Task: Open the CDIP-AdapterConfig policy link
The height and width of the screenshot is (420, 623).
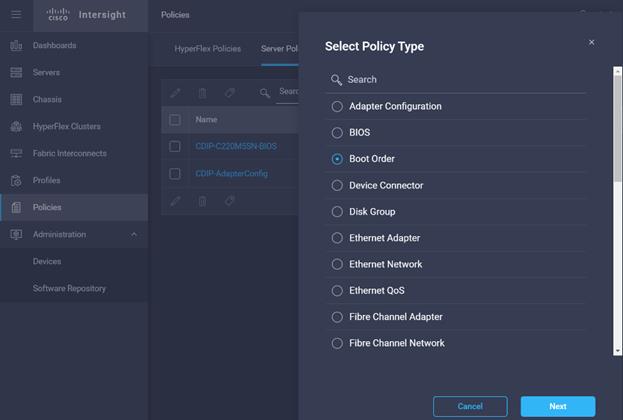Action: pos(231,174)
